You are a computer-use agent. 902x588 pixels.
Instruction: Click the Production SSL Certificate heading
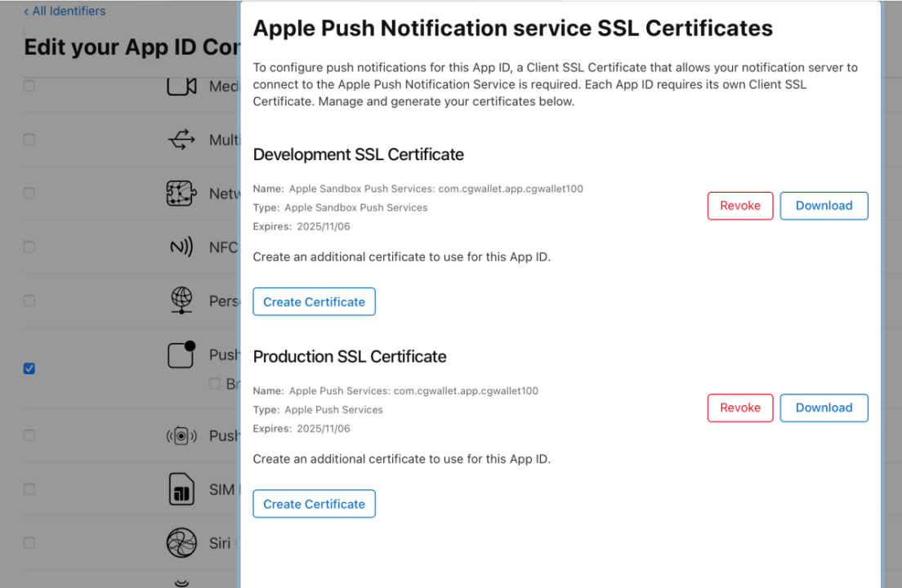pyautogui.click(x=350, y=357)
